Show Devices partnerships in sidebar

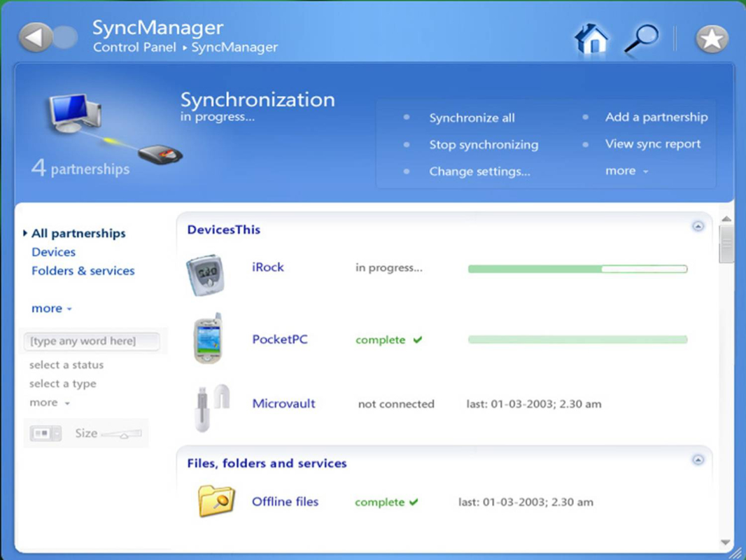click(53, 252)
